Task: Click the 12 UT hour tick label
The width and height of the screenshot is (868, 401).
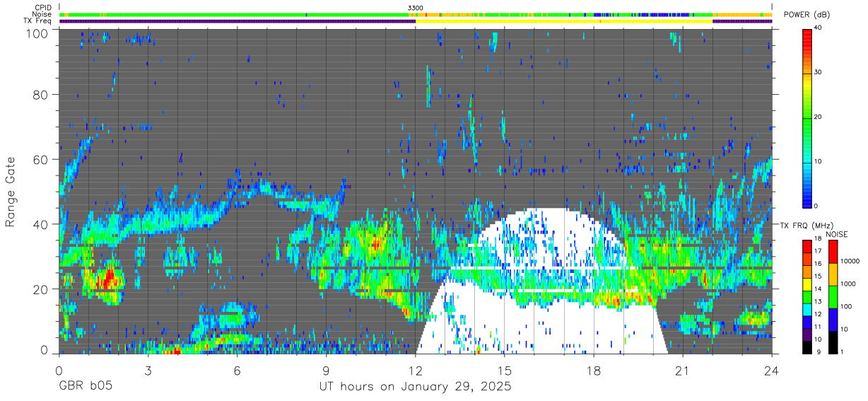Action: [x=416, y=370]
